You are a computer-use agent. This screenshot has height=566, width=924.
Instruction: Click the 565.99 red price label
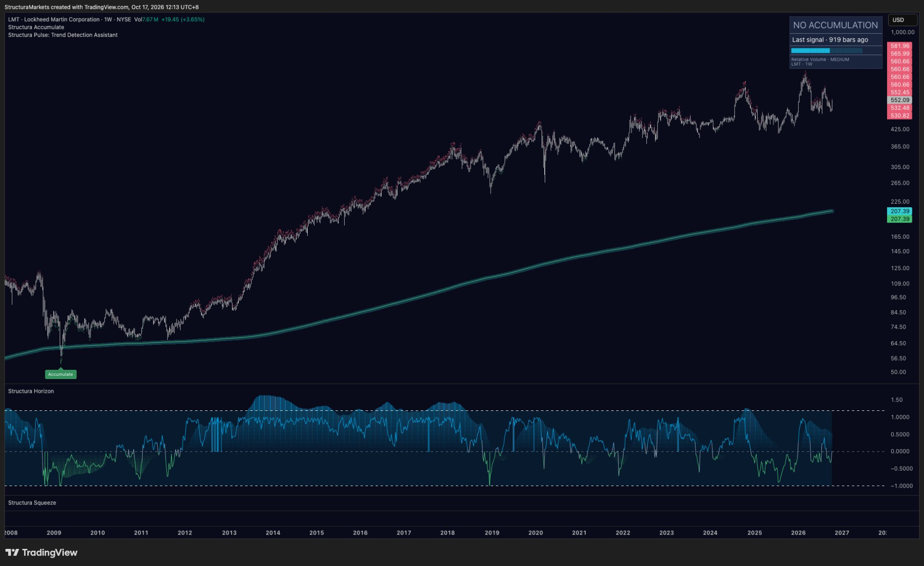tap(900, 54)
